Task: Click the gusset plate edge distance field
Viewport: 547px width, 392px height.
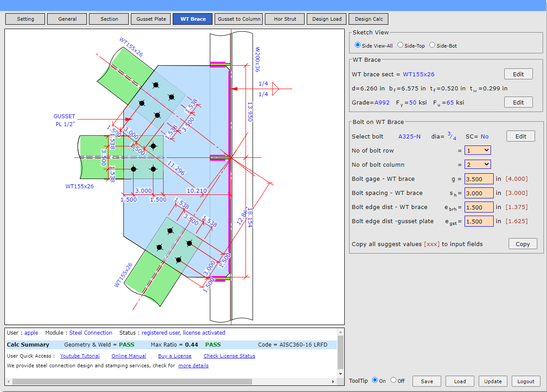Action: pyautogui.click(x=479, y=221)
